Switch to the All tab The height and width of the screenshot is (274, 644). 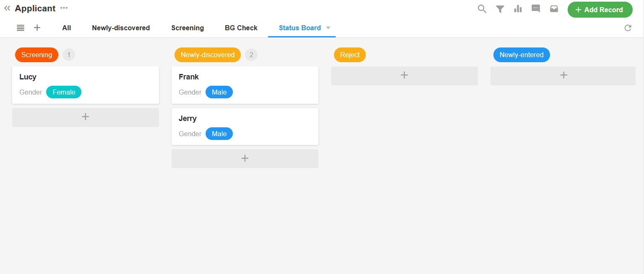pos(66,28)
